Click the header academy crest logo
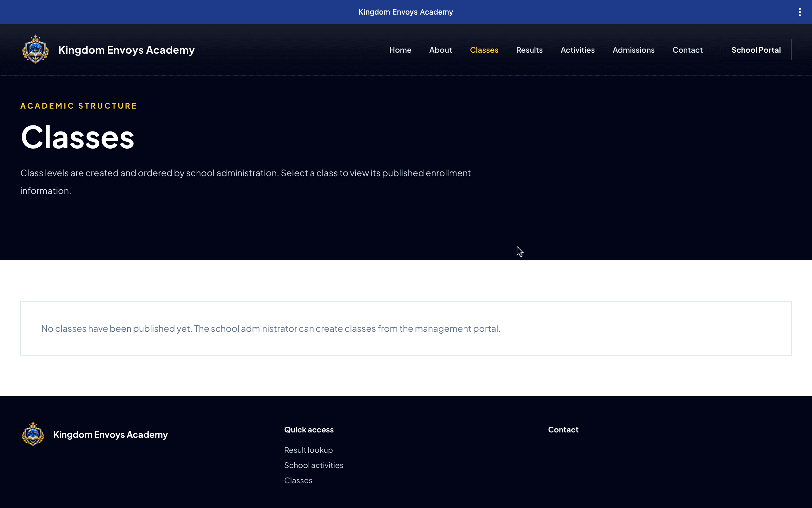The width and height of the screenshot is (812, 508). tap(36, 50)
